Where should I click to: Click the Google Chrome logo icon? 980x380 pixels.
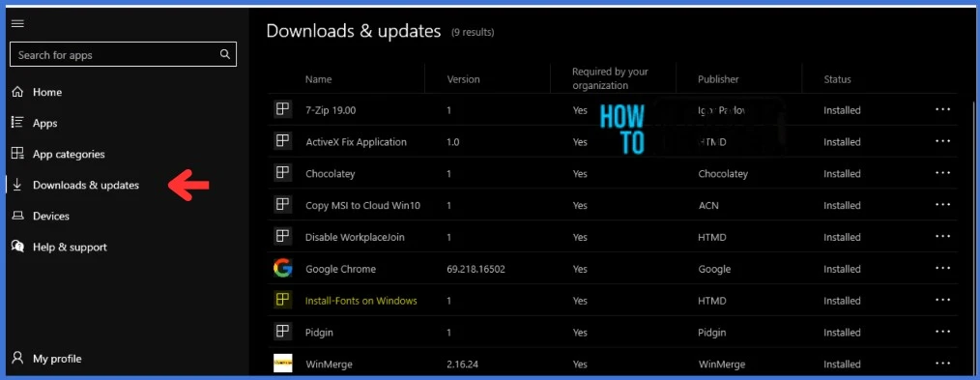point(282,269)
